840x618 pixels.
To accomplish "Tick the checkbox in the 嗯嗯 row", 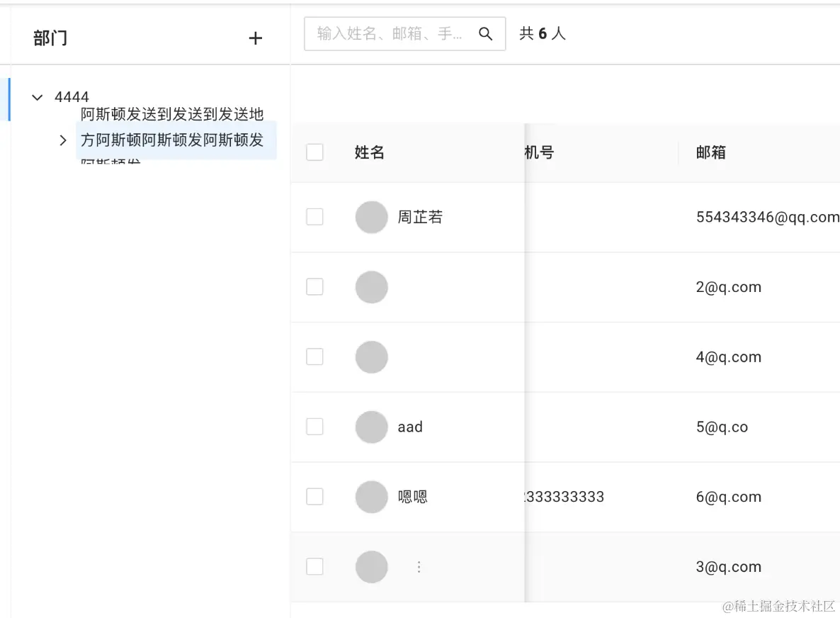I will [314, 497].
